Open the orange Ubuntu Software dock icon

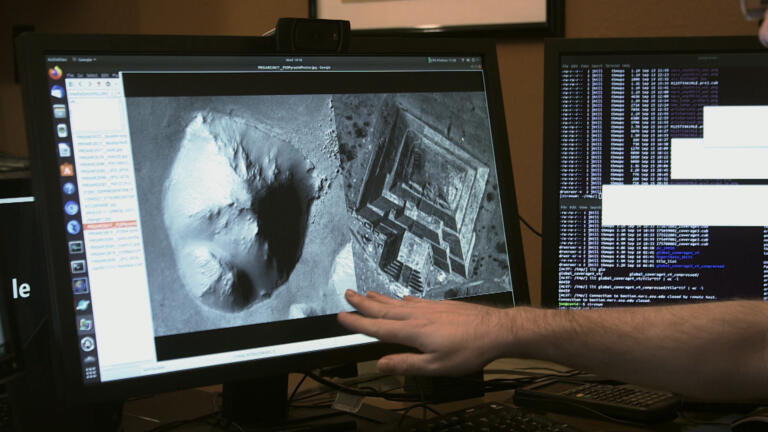coord(67,169)
